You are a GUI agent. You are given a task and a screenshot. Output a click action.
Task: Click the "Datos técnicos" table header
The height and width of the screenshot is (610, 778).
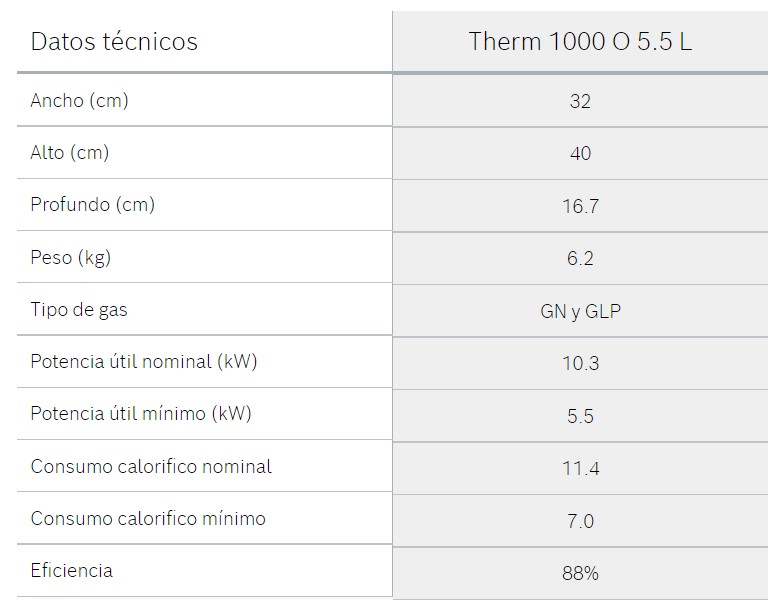114,42
